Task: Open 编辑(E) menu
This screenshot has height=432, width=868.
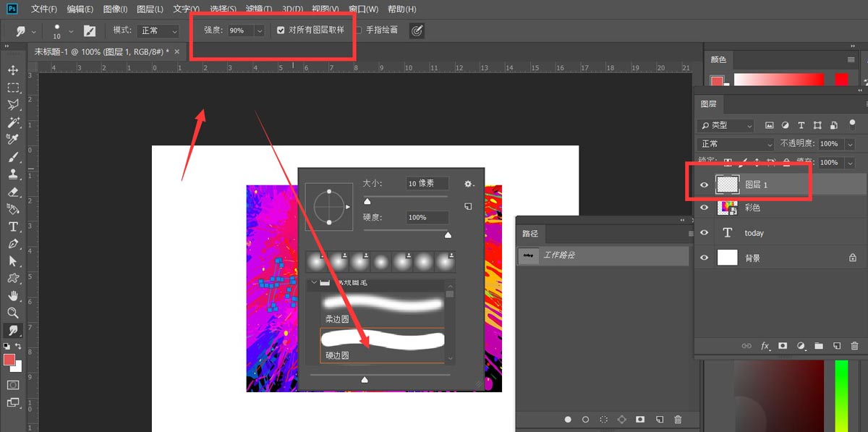Action: pyautogui.click(x=80, y=9)
